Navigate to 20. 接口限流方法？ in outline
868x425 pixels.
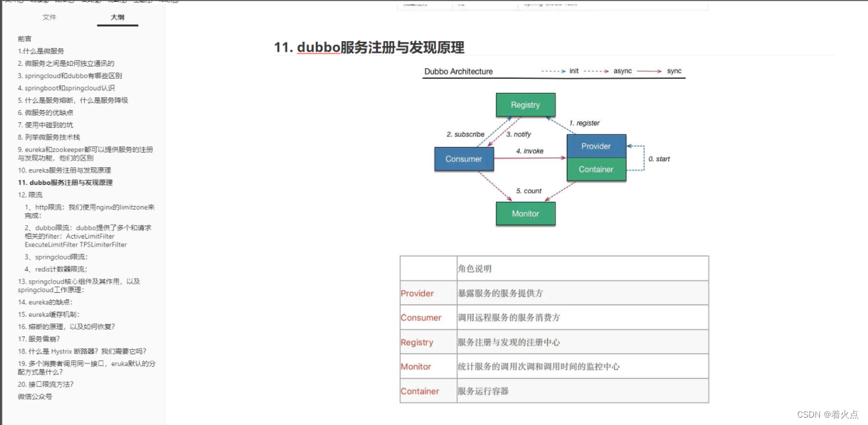(x=45, y=384)
